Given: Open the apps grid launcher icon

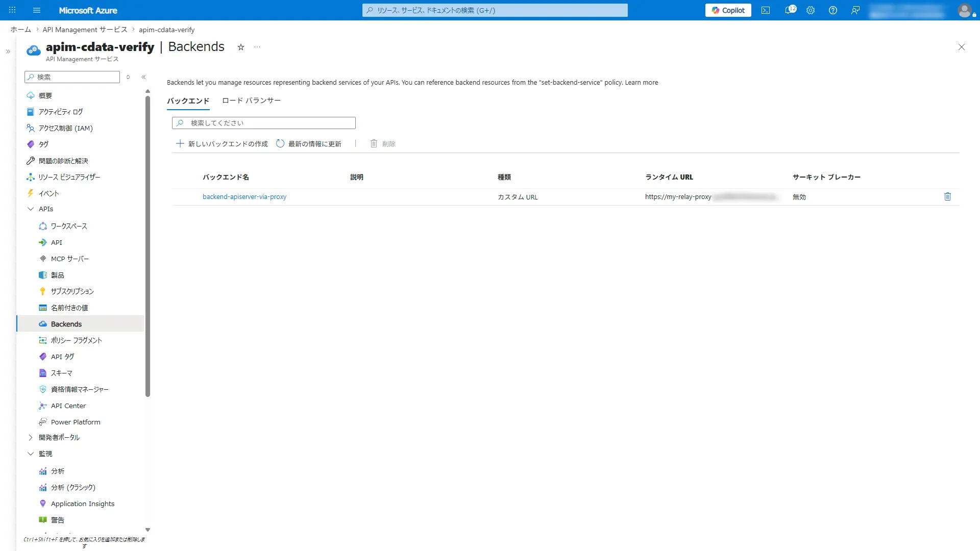Looking at the screenshot, I should tap(12, 10).
